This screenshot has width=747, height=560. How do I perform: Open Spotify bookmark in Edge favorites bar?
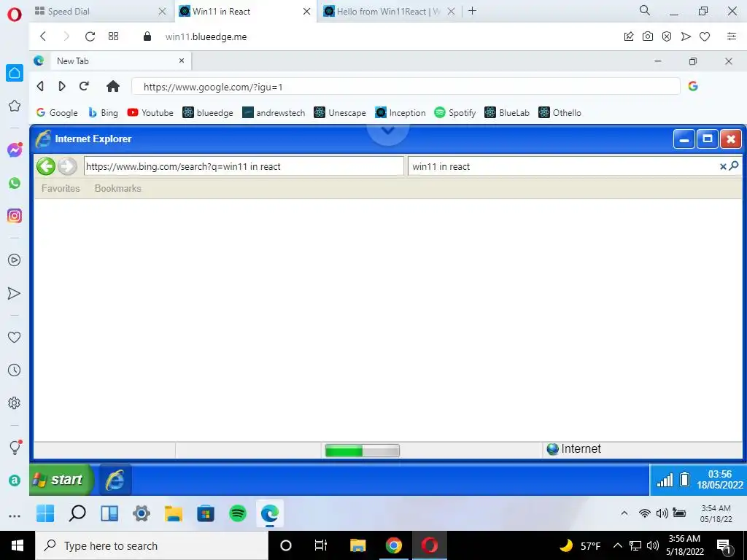coord(455,113)
